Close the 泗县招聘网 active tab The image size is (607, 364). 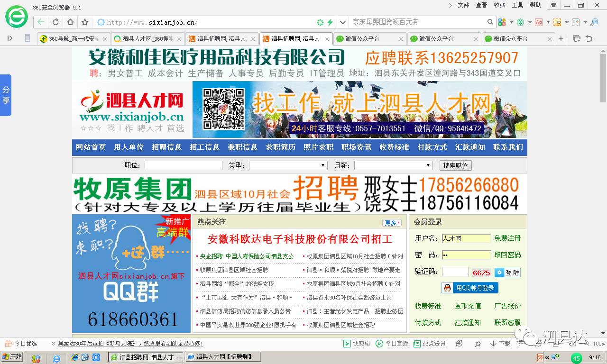pyautogui.click(x=328, y=39)
